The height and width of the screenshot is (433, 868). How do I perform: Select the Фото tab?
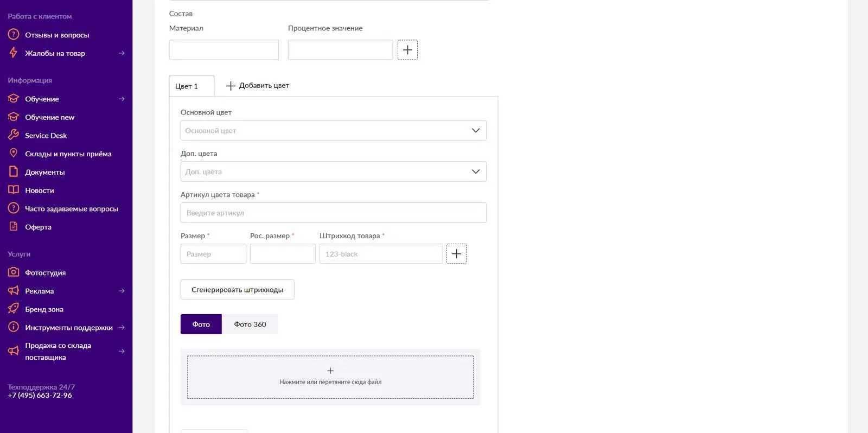201,324
